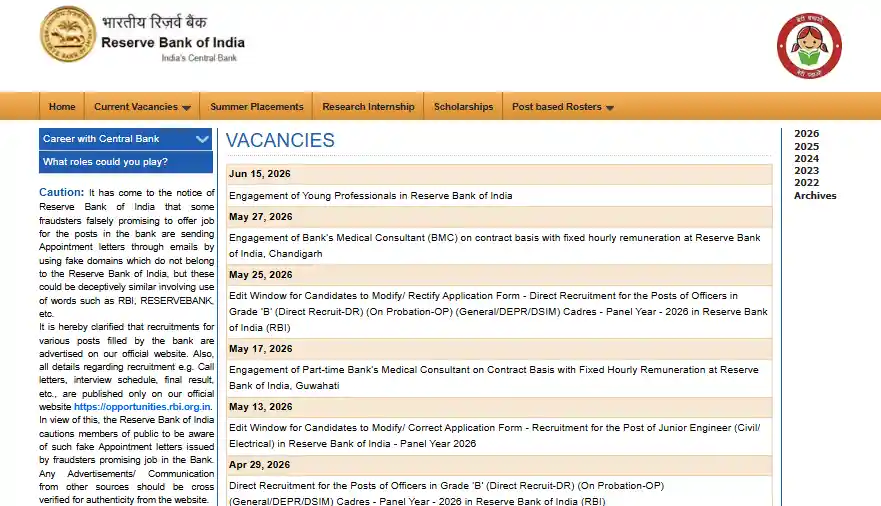Viewport: 881px width, 506px height.
Task: Open Direct Recruitment Grade B Officers notice
Action: [446, 493]
